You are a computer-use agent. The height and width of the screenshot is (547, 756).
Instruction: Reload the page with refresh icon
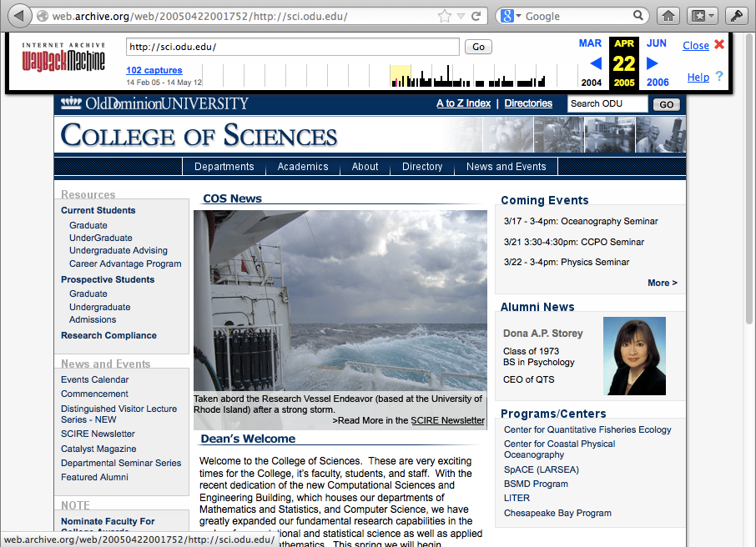[476, 16]
